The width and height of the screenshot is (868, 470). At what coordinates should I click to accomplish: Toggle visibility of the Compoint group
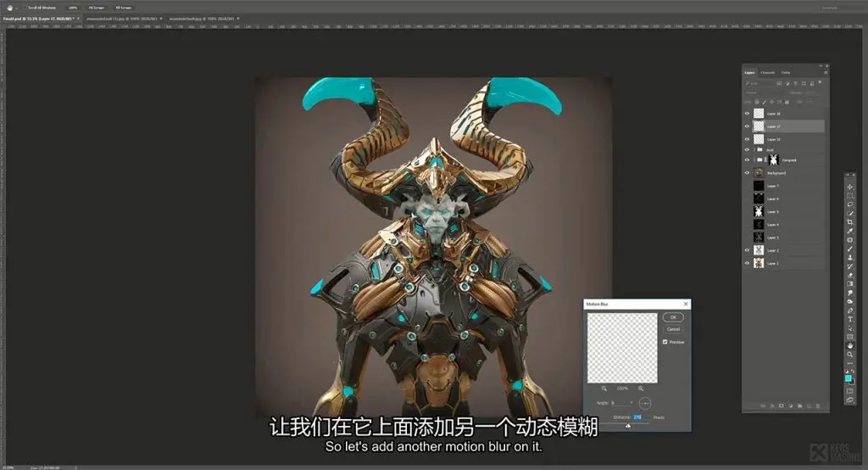tap(747, 160)
